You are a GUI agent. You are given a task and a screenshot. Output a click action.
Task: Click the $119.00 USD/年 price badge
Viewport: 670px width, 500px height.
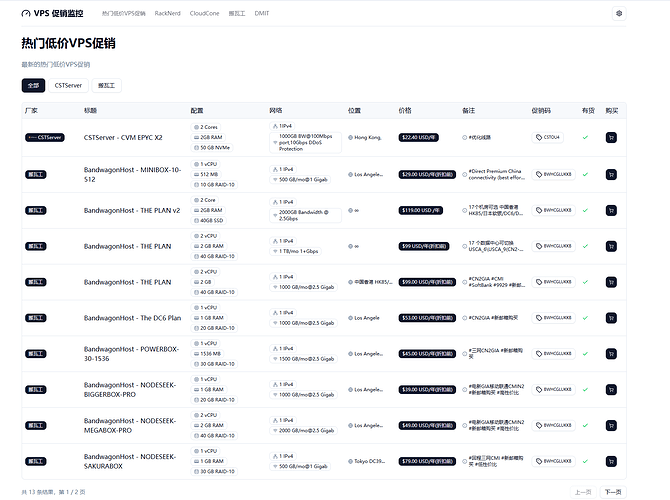point(420,210)
